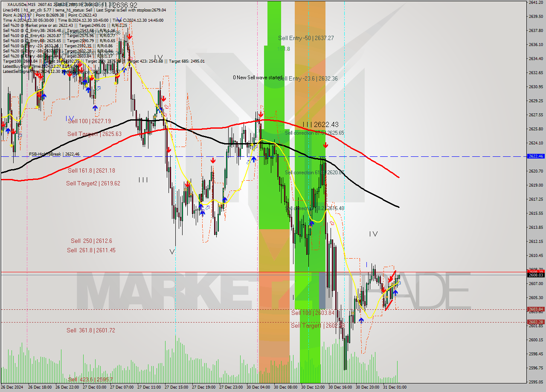The width and height of the screenshot is (546, 392).
Task: Click the 2619.00 price on the axis
Action: pos(535,185)
